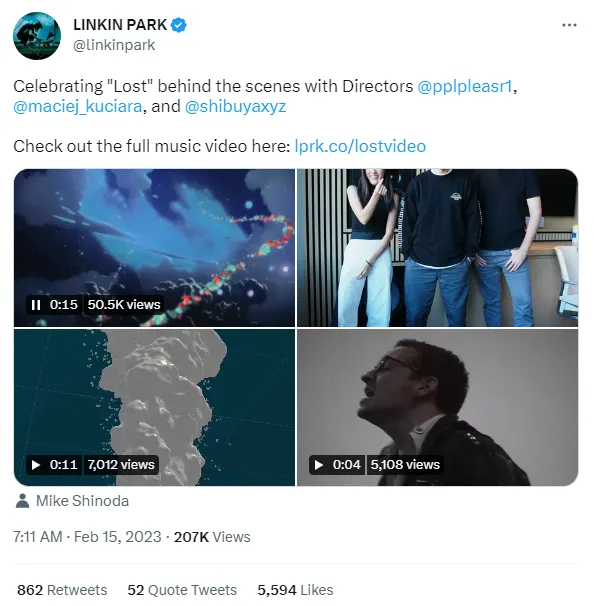Open the @pplpleasr1 mention link

point(465,86)
